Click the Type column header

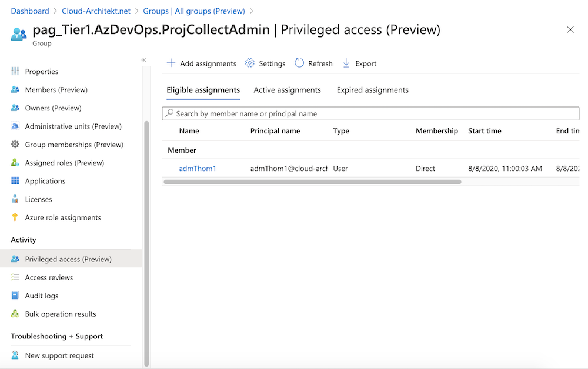point(341,131)
